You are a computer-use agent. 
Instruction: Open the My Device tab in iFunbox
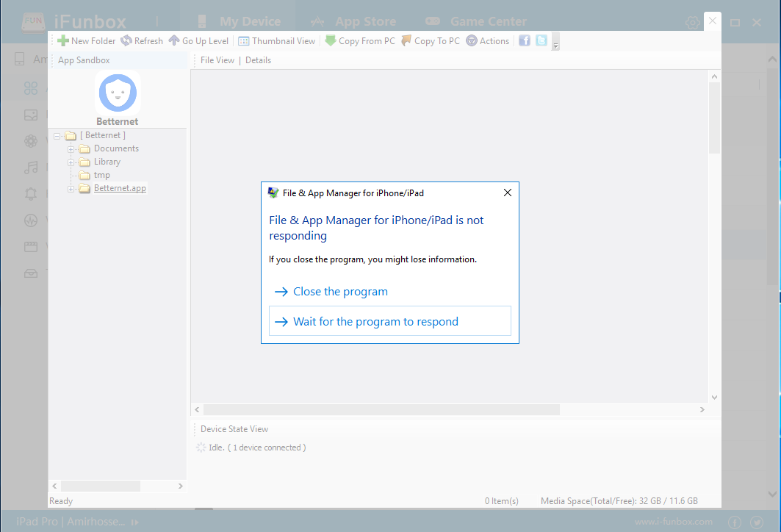tap(239, 21)
